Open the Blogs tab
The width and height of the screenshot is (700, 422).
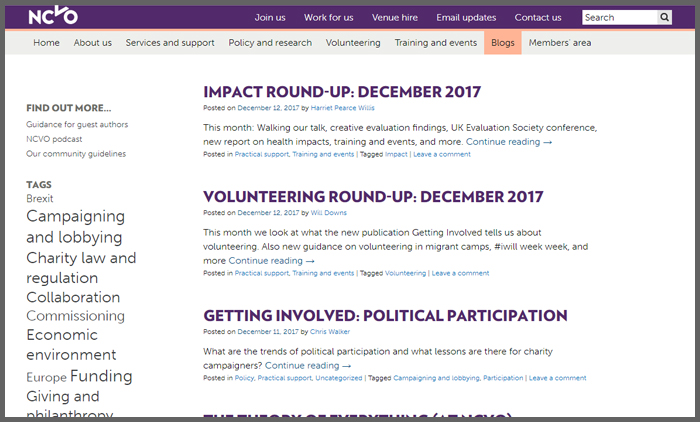click(503, 43)
